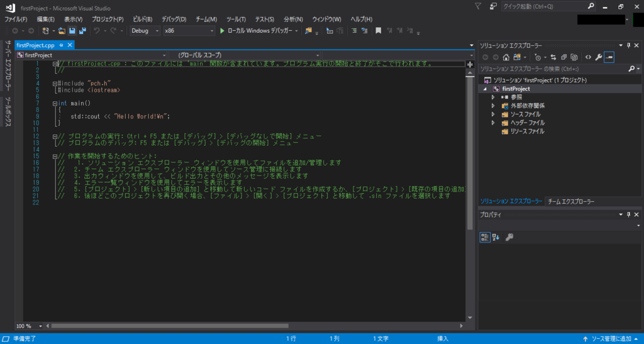Click the feedback icon beside Quick Launch

click(493, 6)
